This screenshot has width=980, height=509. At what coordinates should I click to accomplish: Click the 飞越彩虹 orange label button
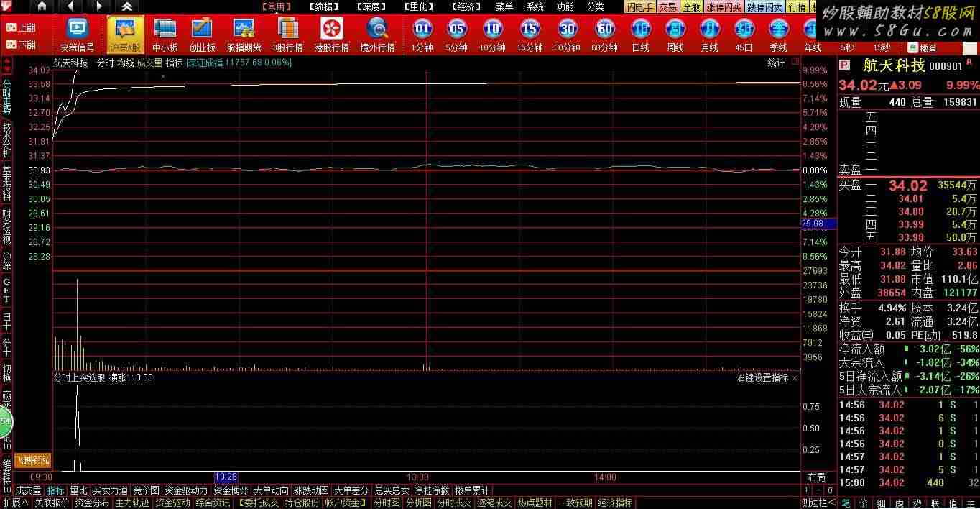(x=33, y=460)
